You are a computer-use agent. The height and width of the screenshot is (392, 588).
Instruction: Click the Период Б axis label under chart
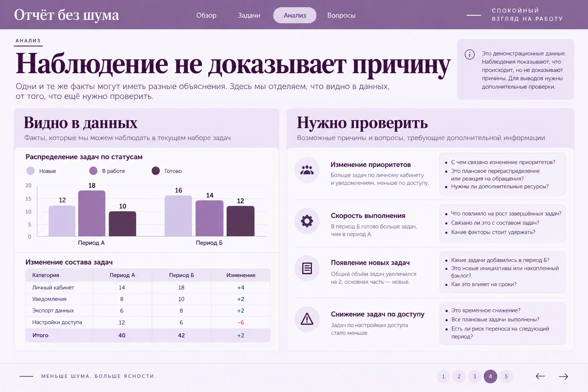(x=209, y=243)
